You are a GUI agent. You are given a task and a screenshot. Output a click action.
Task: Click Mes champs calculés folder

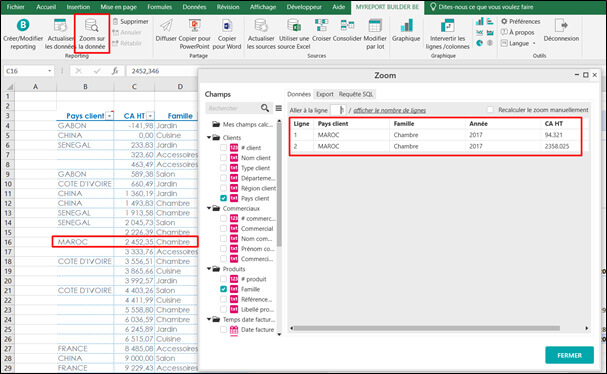click(x=243, y=124)
